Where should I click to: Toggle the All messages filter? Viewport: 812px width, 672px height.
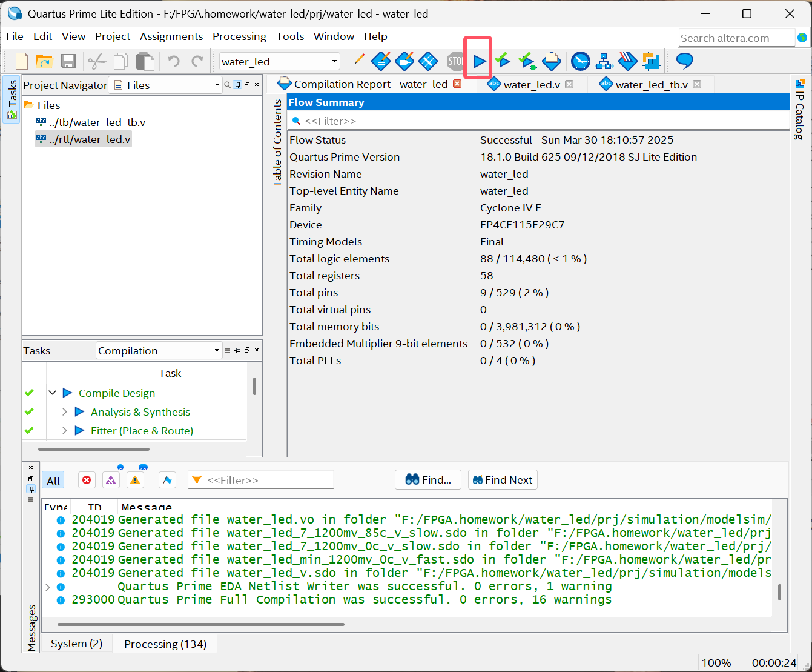coord(53,481)
